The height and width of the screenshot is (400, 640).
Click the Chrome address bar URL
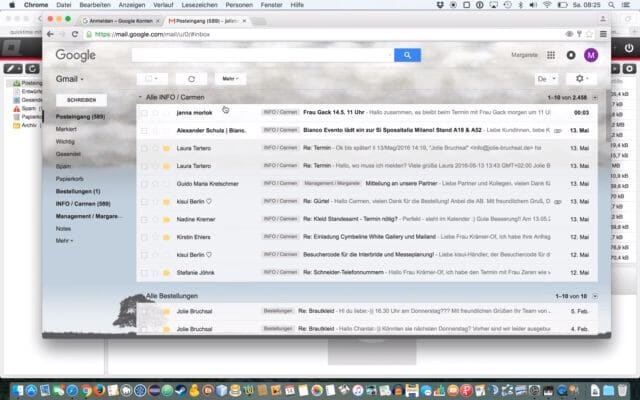(x=152, y=34)
